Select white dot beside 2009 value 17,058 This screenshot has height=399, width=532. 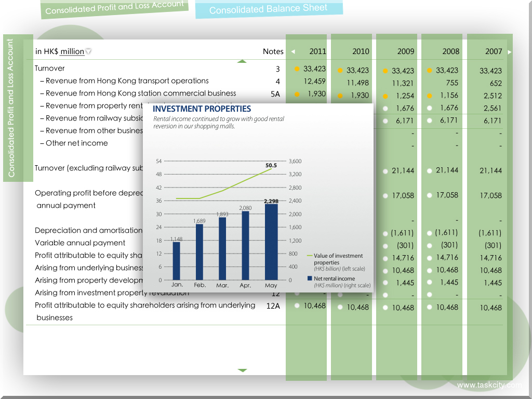[385, 195]
